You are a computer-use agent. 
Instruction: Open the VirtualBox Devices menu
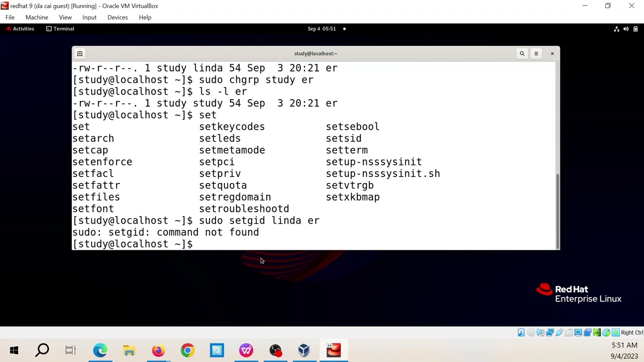coord(118,17)
